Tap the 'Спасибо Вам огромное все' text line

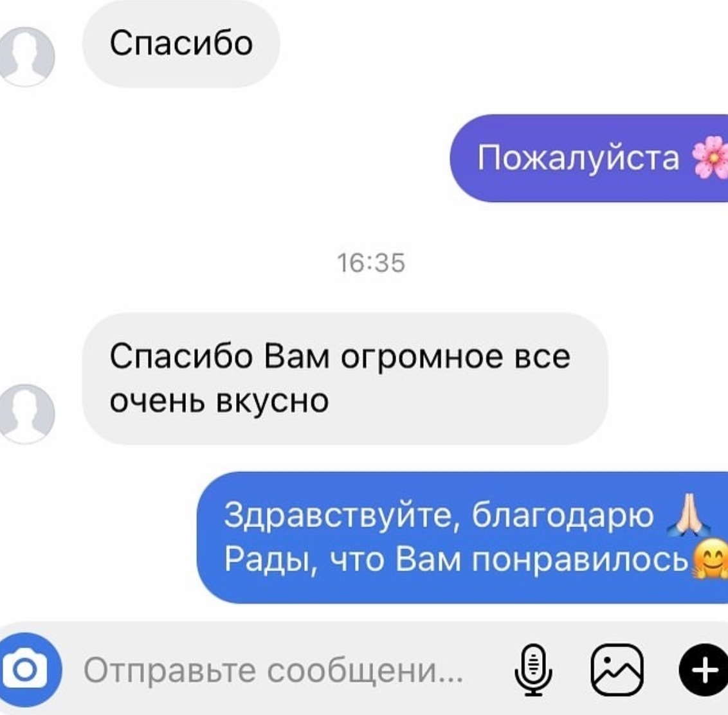[x=340, y=357]
